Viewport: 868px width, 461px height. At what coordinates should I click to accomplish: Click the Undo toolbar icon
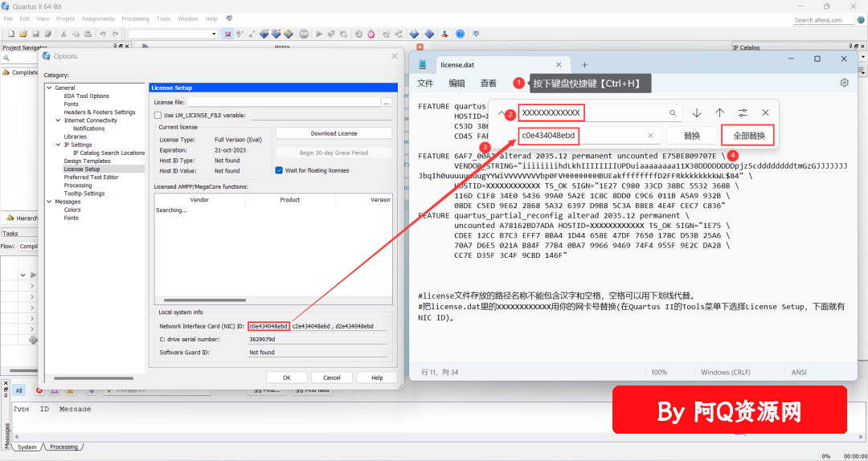coord(103,34)
